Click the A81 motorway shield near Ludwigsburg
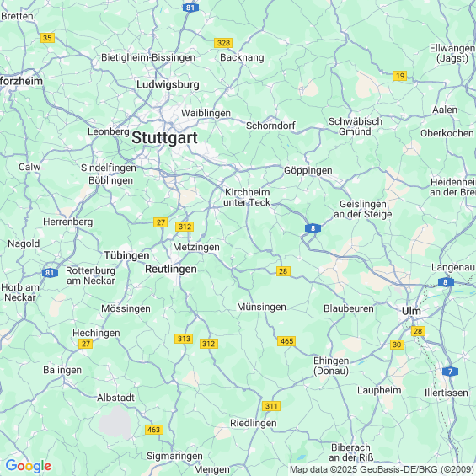476x476 pixels. coord(190,8)
